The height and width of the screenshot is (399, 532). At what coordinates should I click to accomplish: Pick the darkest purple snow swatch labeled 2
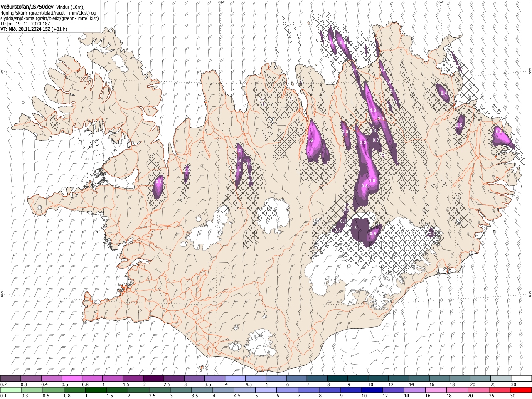pyautogui.click(x=153, y=379)
